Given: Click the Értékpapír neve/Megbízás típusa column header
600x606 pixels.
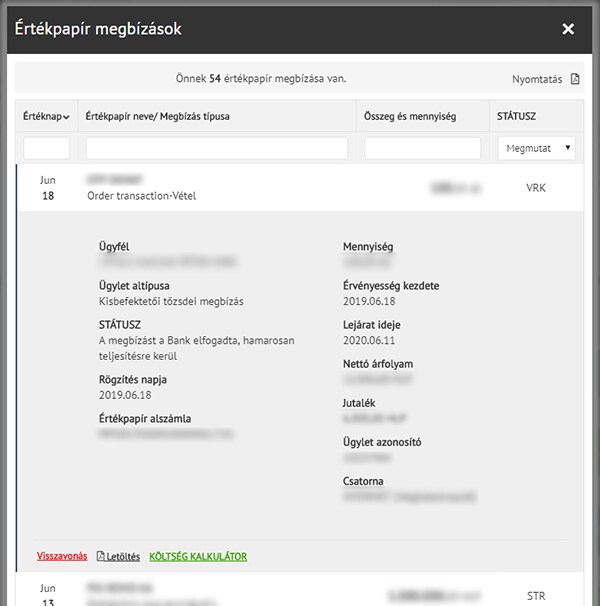Looking at the screenshot, I should (158, 117).
